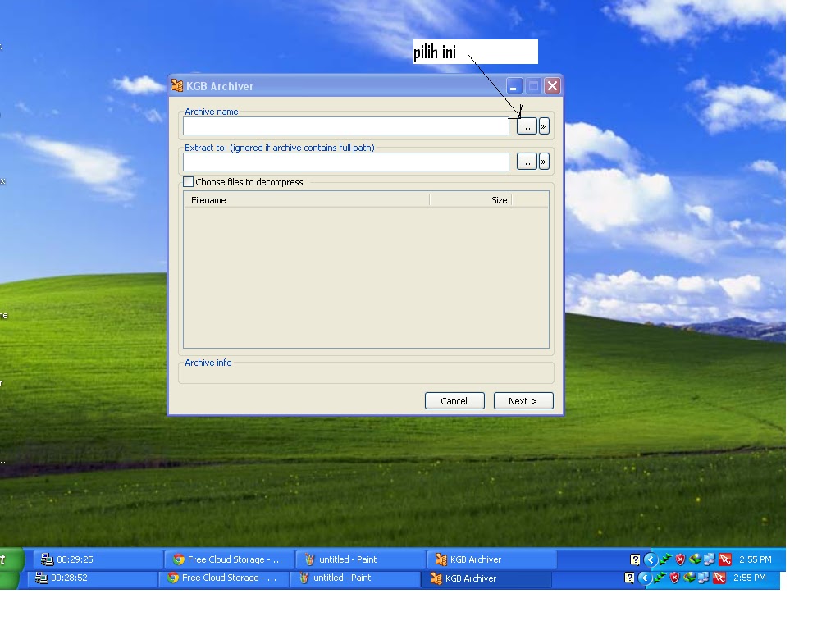The image size is (840, 630).
Task: Click the yellow question mark taskbar icon
Action: coord(636,559)
